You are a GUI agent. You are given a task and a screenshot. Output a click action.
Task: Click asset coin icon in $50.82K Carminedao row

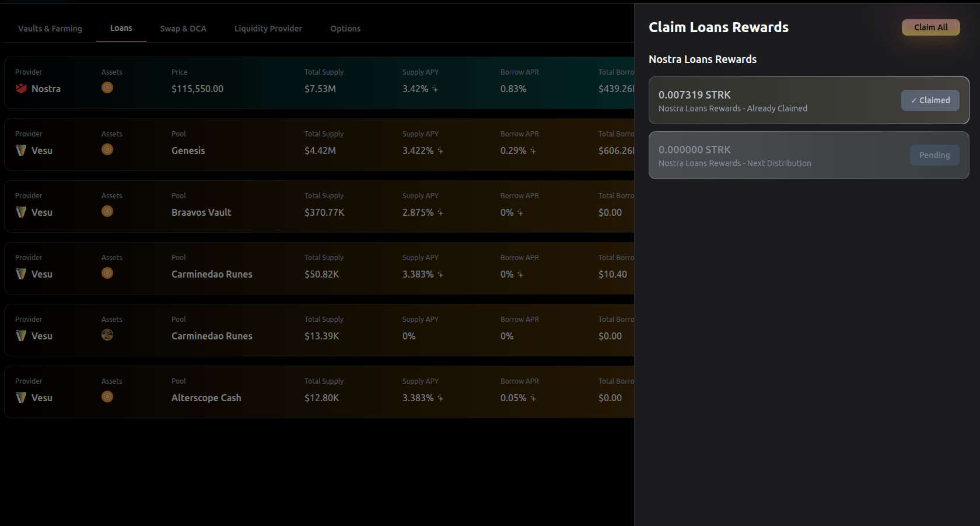coord(107,273)
